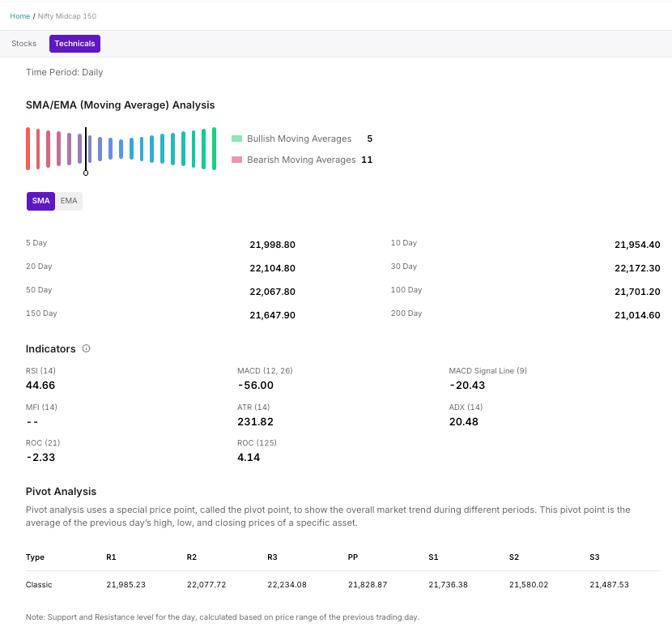Select the ADX (14) value 20.48

point(464,422)
